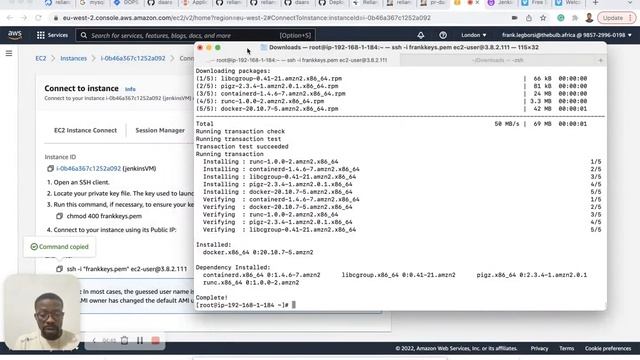The image size is (640, 360).
Task: Reload the browser page
Action: (x=38, y=18)
